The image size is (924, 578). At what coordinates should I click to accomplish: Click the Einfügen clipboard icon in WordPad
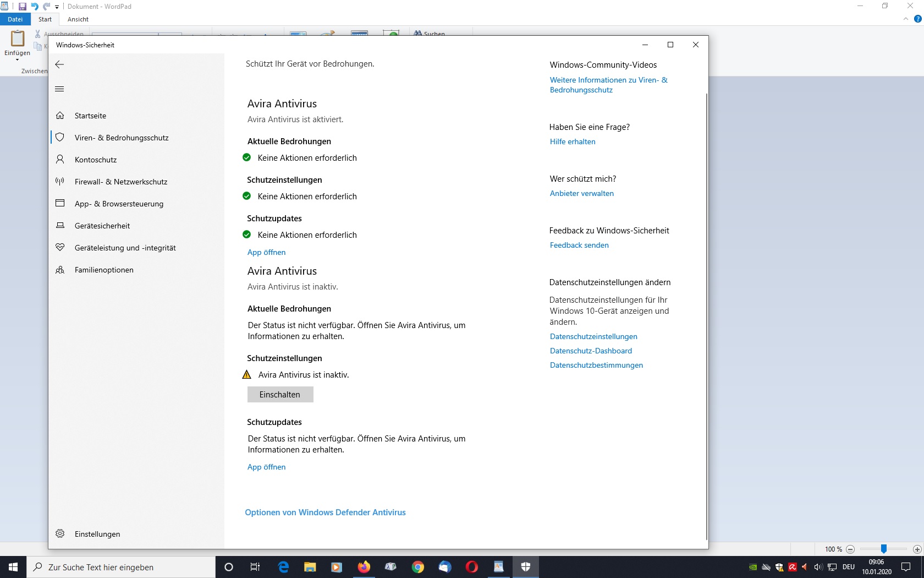click(x=18, y=39)
